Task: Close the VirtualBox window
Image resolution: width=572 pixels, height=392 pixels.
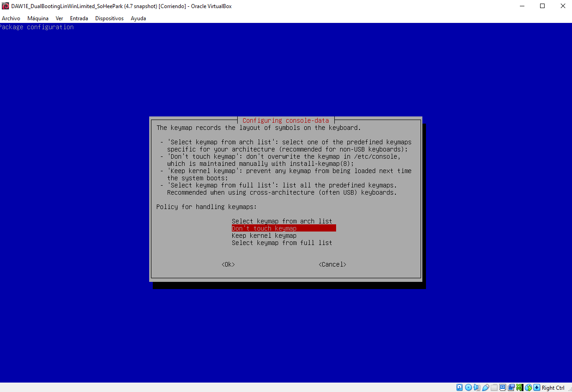Action: click(x=563, y=6)
